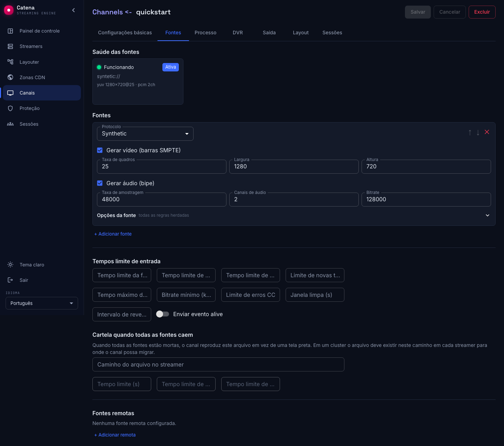Viewport: 504px width, 446px height.
Task: Open Layouter in the sidebar
Action: 42,62
